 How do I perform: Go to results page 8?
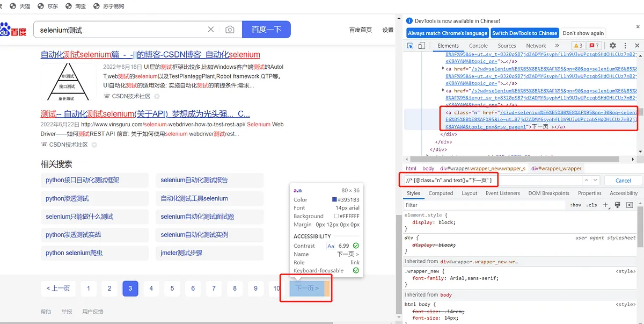(235, 289)
